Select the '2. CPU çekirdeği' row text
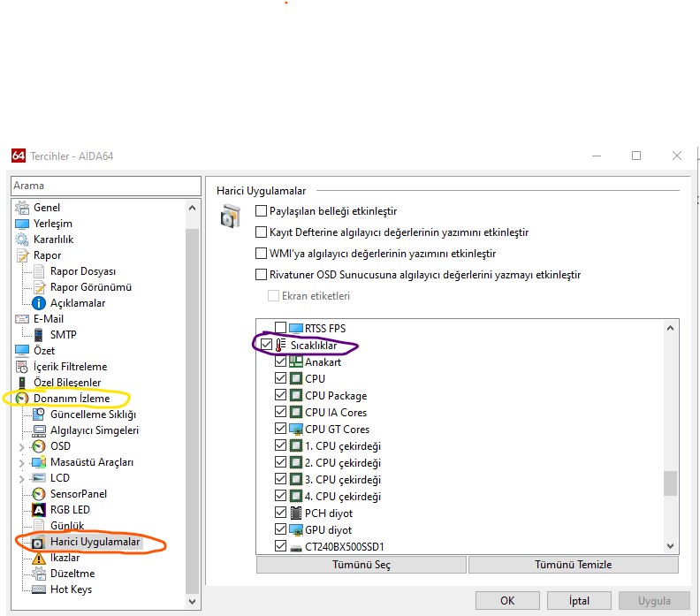 (x=343, y=463)
